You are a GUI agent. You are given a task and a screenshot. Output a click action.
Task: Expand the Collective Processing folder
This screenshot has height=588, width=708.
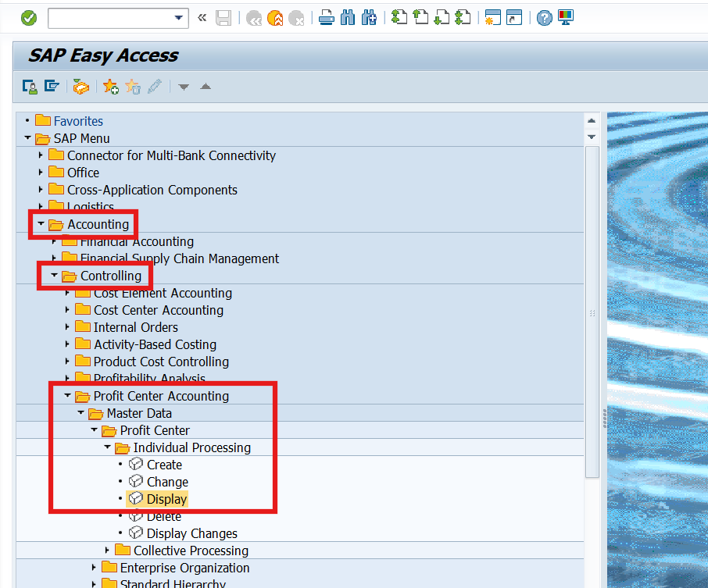pyautogui.click(x=107, y=551)
